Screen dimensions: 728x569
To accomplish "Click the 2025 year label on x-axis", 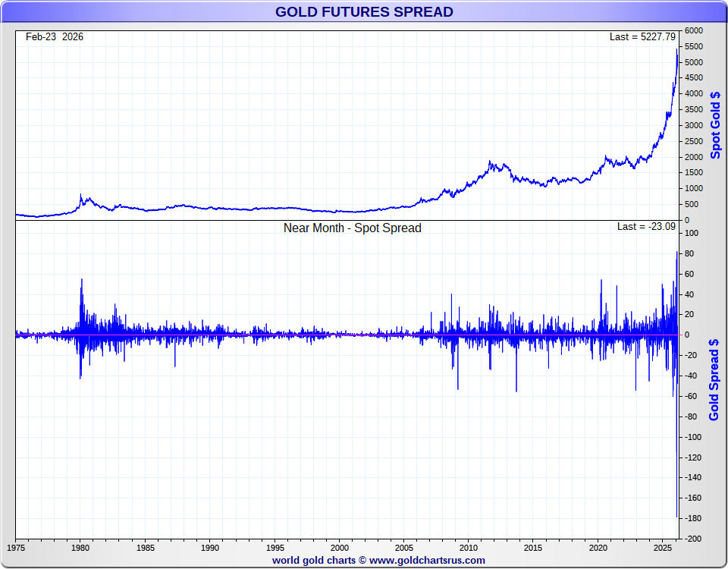I will pyautogui.click(x=664, y=548).
